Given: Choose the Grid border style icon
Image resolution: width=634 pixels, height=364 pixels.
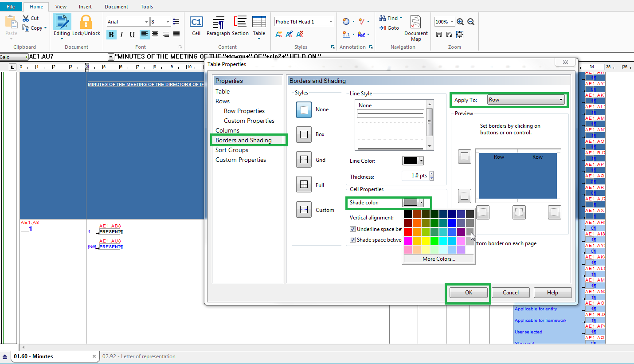Looking at the screenshot, I should coord(304,160).
